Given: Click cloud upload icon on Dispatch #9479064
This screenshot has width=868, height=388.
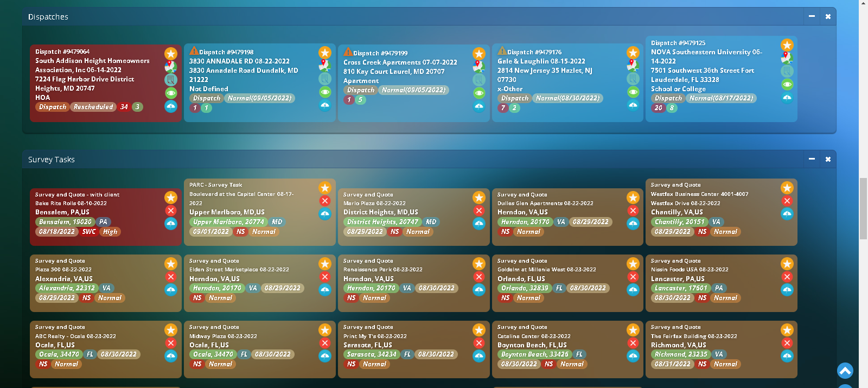Looking at the screenshot, I should [171, 106].
